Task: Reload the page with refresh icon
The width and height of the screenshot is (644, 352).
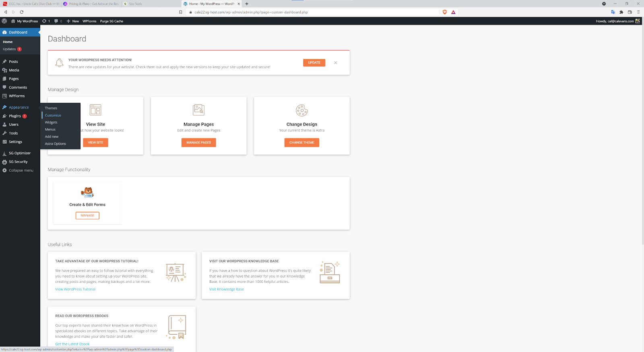Action: [22, 12]
